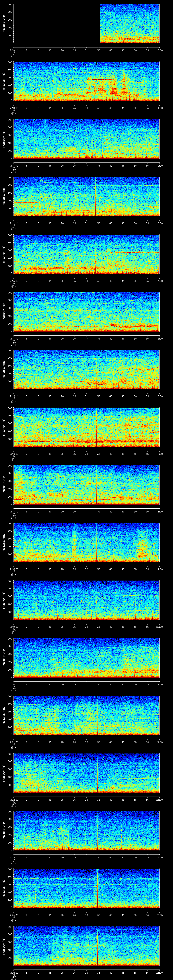Select the '7:17:00' start time label
The image size is (173, 980).
(x=14, y=511)
